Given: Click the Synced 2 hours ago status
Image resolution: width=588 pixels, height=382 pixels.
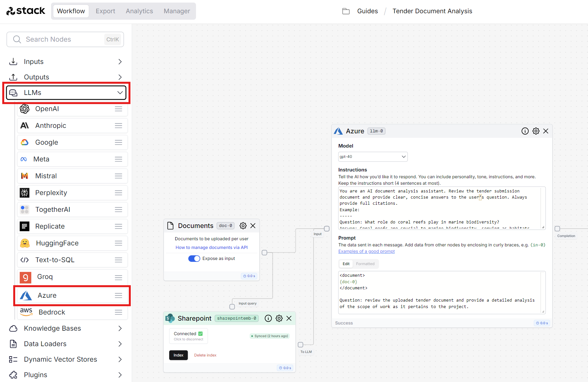Looking at the screenshot, I should pos(270,336).
